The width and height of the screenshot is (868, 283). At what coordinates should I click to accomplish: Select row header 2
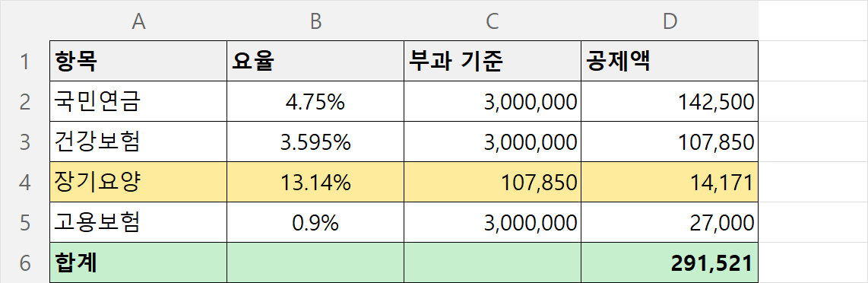coord(25,101)
